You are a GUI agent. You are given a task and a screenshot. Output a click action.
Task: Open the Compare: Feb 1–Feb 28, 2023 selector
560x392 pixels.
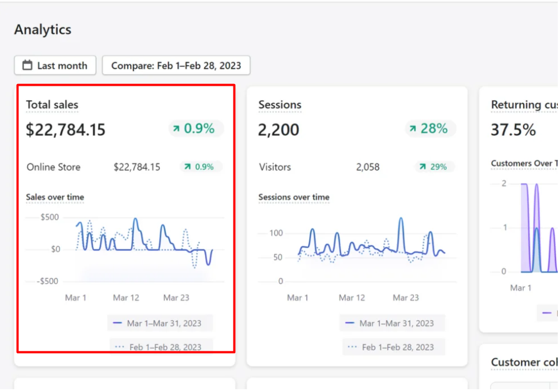tap(176, 66)
